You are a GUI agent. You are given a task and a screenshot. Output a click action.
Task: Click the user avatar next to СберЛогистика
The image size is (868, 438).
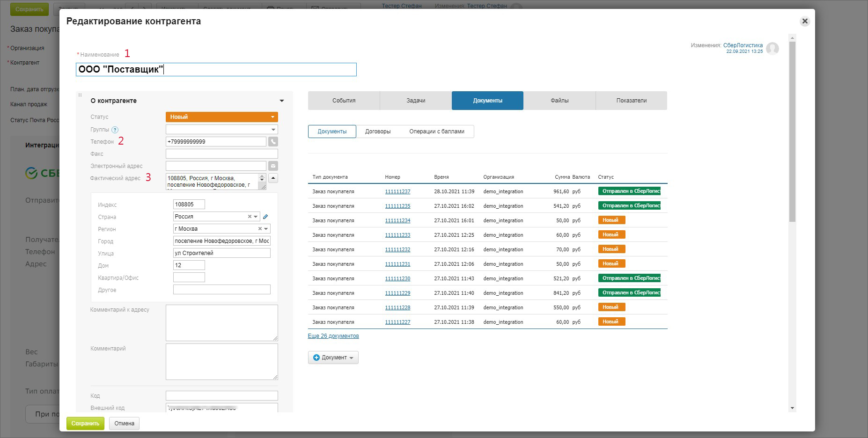772,48
